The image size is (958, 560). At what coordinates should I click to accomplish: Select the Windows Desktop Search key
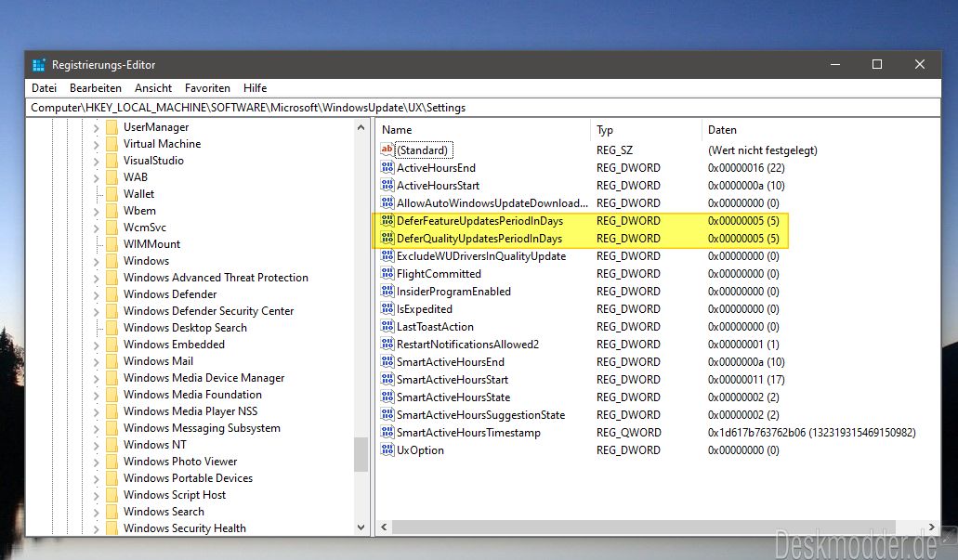(x=185, y=327)
